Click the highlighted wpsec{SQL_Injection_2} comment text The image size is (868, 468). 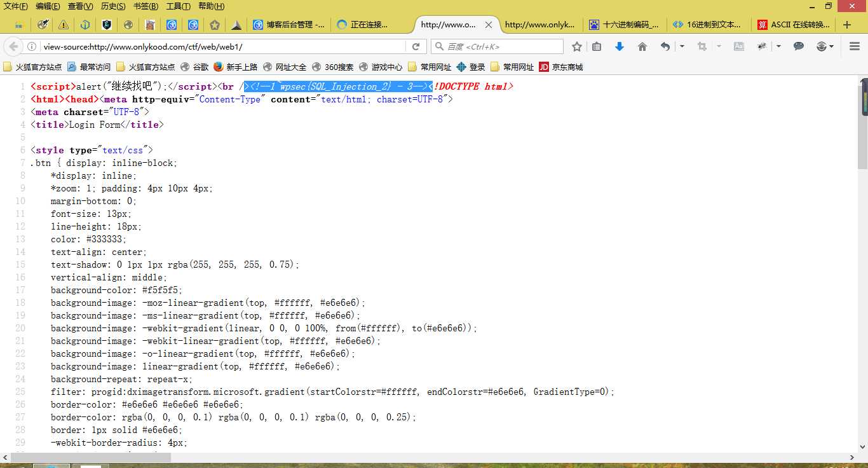[339, 86]
